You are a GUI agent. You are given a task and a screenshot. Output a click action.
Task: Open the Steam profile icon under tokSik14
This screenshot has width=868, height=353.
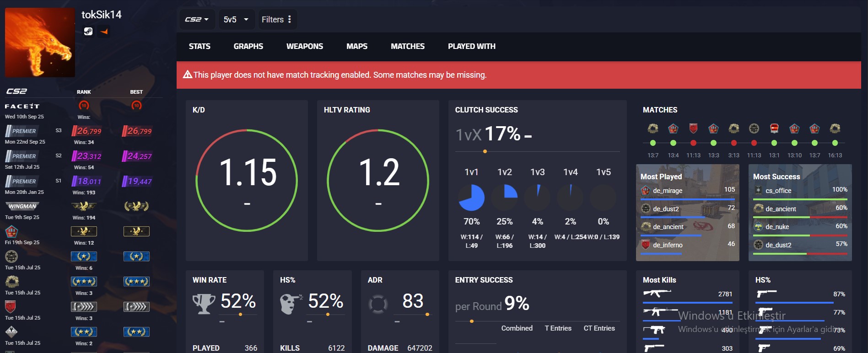click(88, 31)
